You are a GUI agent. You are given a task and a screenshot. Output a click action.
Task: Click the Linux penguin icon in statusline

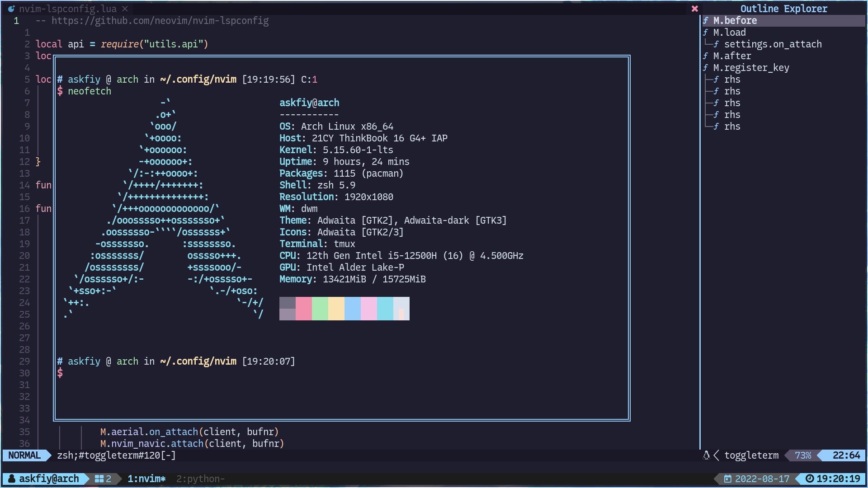(706, 455)
